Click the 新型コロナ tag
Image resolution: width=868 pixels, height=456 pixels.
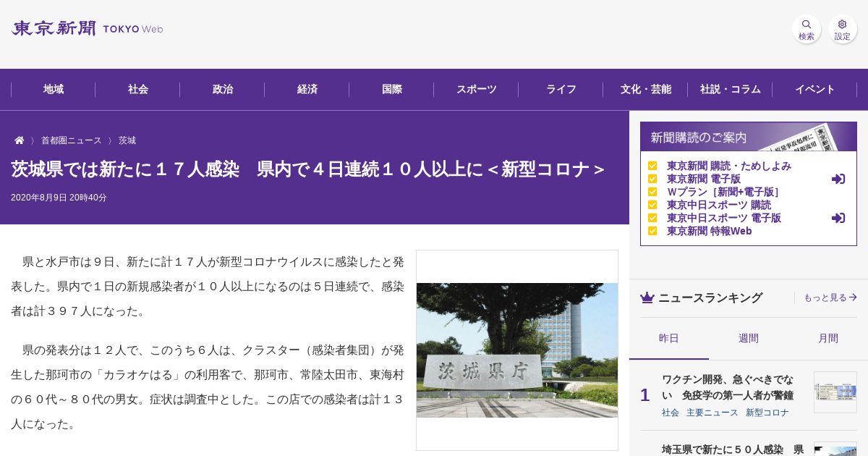[x=767, y=413]
